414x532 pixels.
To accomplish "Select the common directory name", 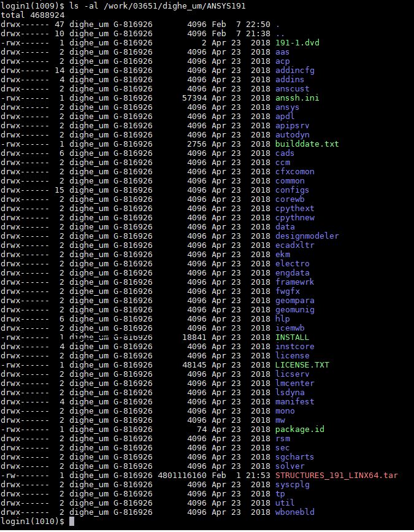I will (x=290, y=181).
